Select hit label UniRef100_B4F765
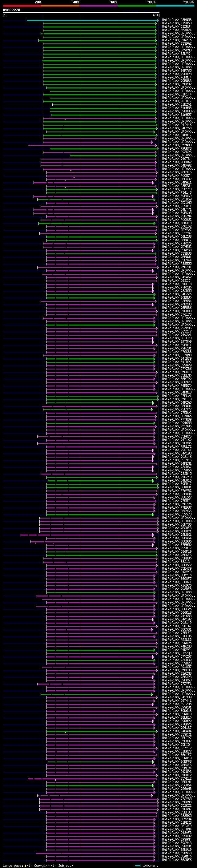Image resolution: width=197 pixels, height=868 pixels. click(177, 71)
